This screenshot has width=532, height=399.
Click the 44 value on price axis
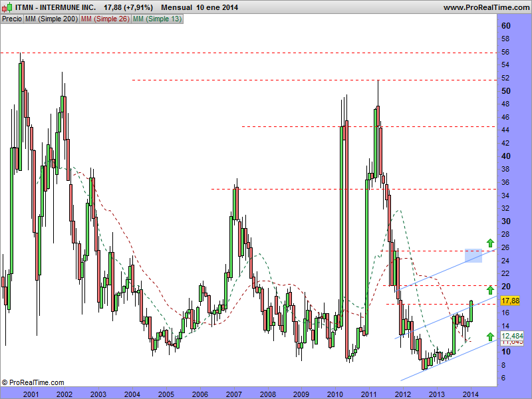[x=505, y=130]
